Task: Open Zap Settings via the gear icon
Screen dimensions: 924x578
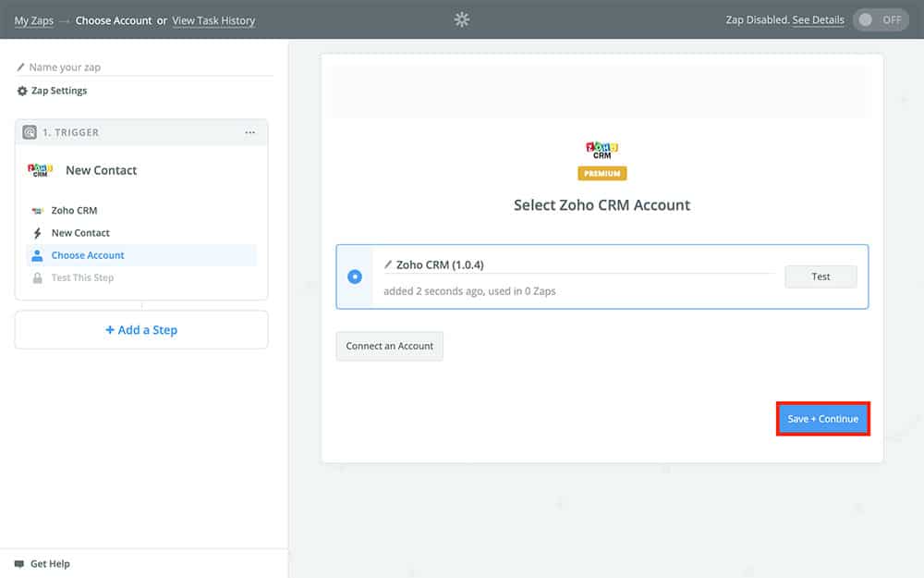Action: 20,90
